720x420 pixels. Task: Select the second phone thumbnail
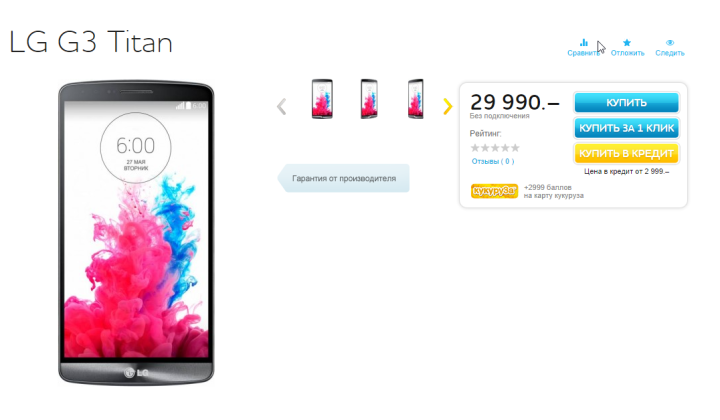tap(369, 99)
